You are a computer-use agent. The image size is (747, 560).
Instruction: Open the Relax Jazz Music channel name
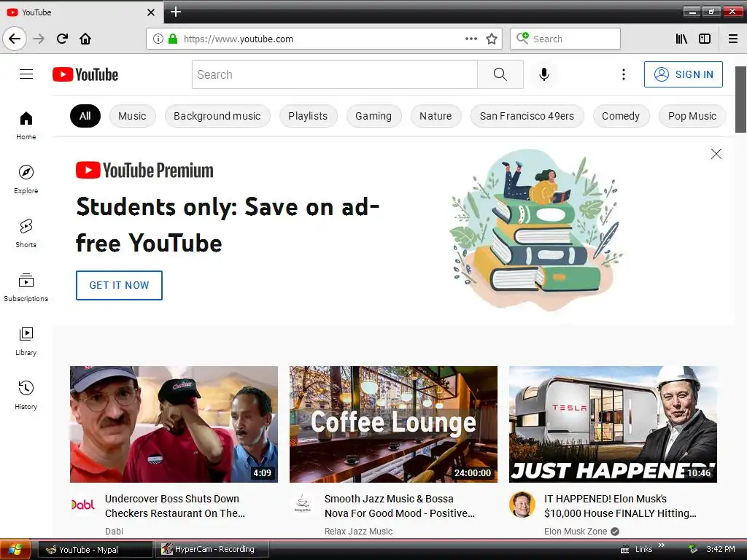tap(358, 531)
